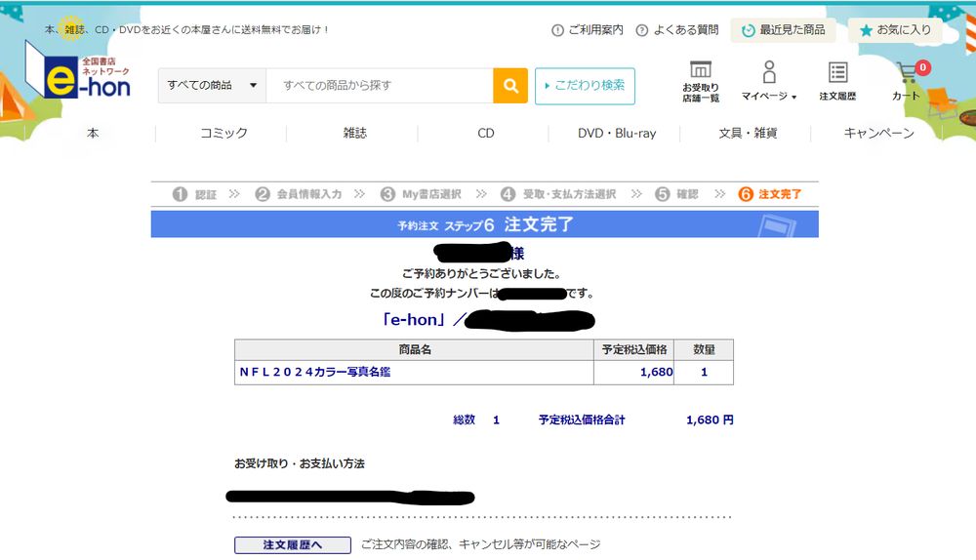
Task: Open the マイページ person icon
Action: [769, 72]
